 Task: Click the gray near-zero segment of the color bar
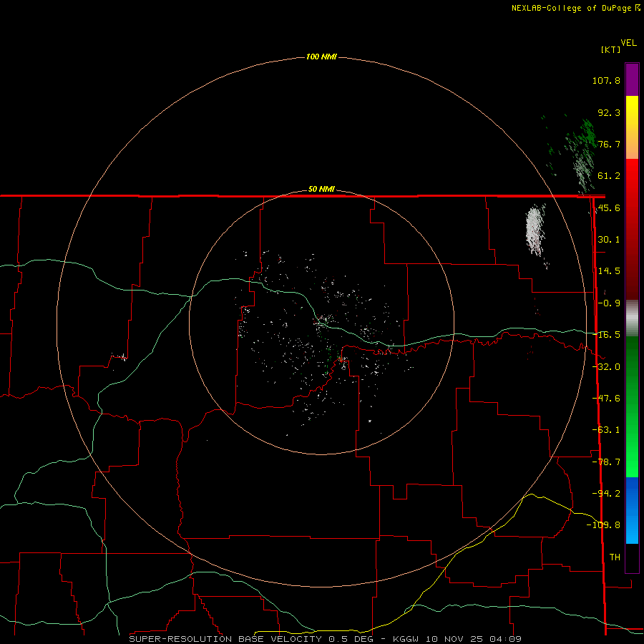[x=632, y=318]
